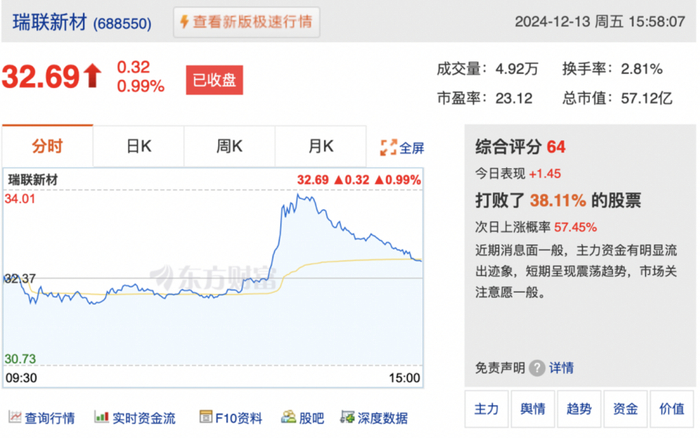Click the 38.11% beaten stocks figure

click(x=558, y=200)
